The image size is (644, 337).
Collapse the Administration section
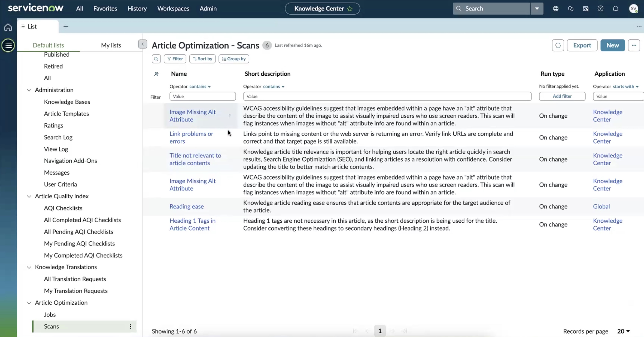[29, 90]
